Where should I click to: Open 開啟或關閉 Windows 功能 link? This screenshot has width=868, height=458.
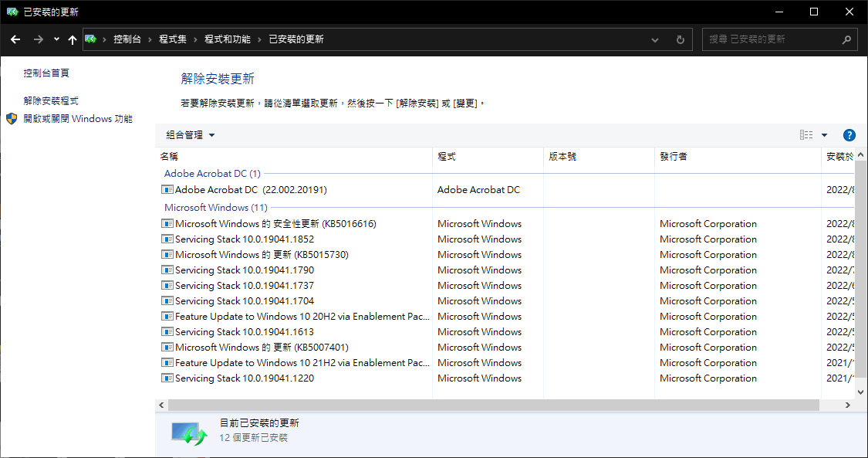click(x=78, y=118)
